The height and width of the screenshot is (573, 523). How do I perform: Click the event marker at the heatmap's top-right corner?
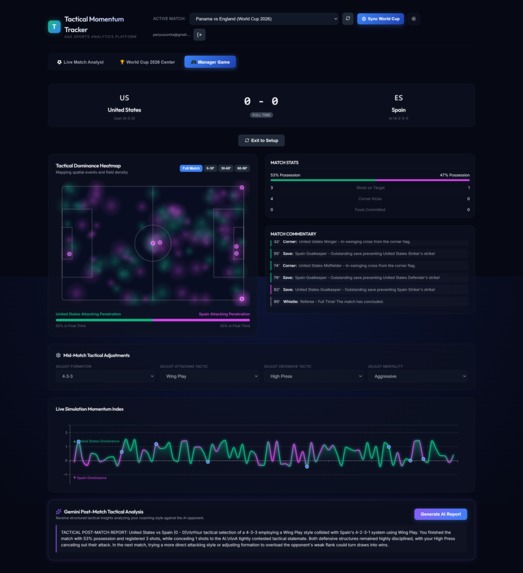pos(242,187)
